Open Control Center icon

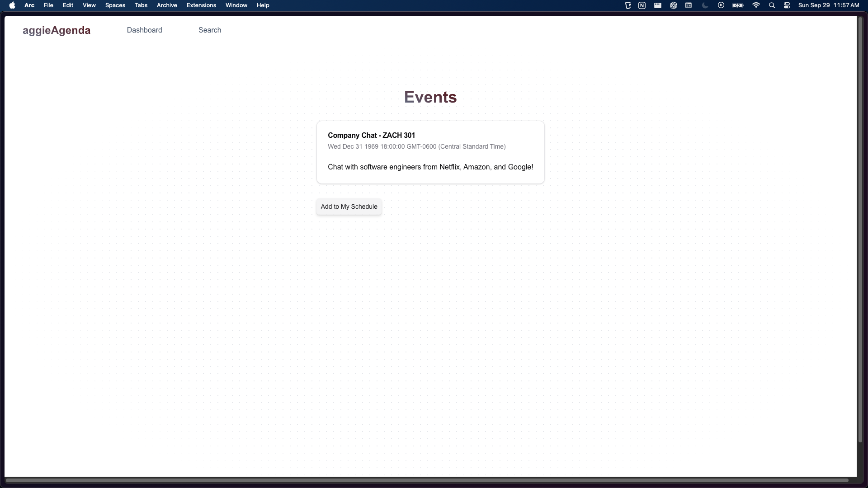pyautogui.click(x=787, y=5)
